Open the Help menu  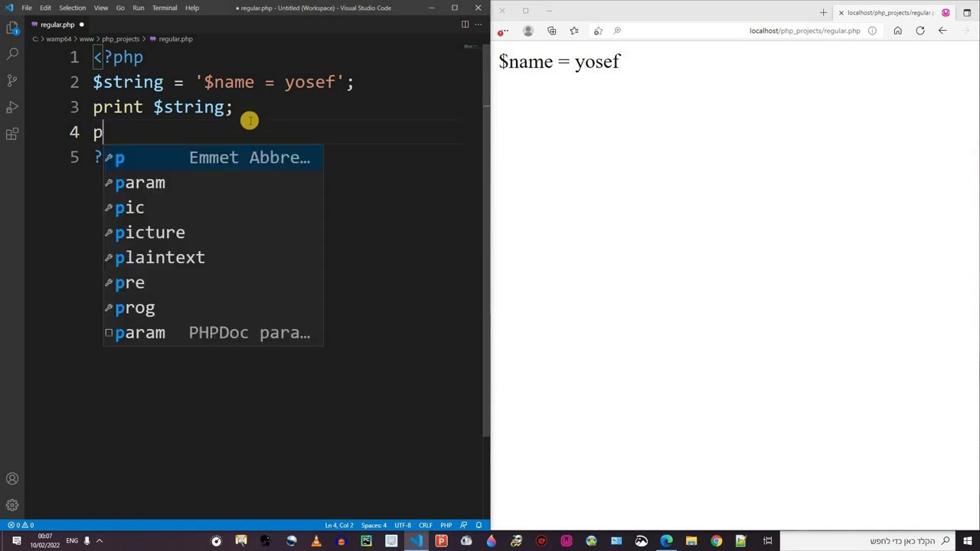tap(192, 8)
